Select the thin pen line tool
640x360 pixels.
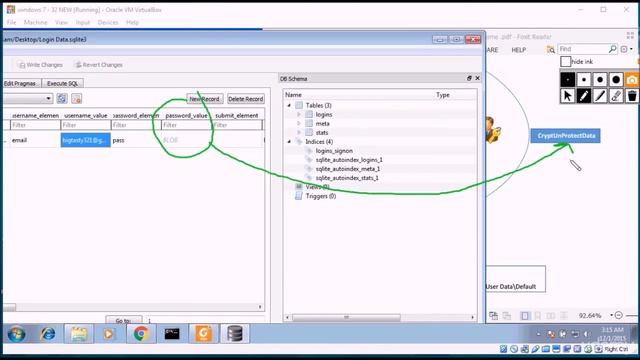(x=600, y=96)
